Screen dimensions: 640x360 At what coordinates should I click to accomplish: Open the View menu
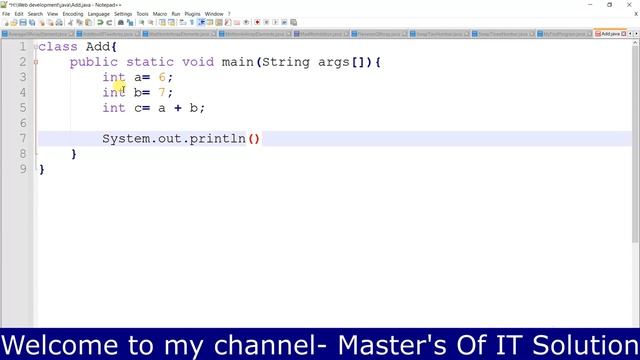(52, 14)
